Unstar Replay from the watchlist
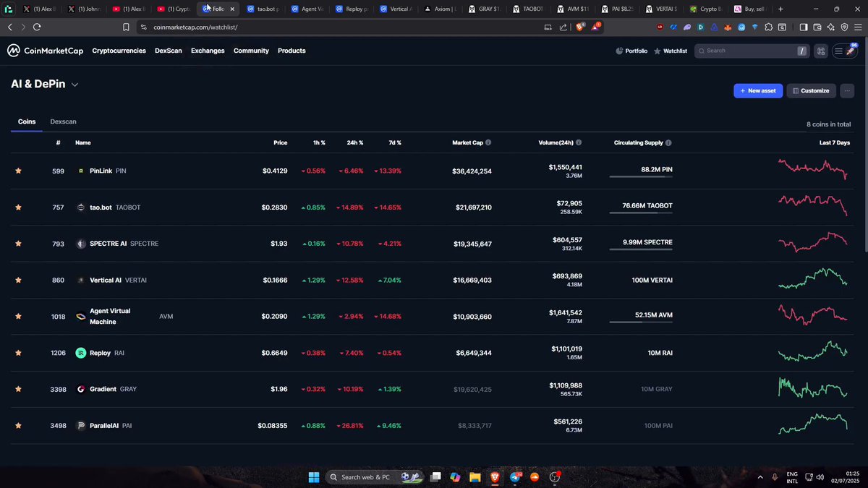The image size is (868, 488). [18, 353]
